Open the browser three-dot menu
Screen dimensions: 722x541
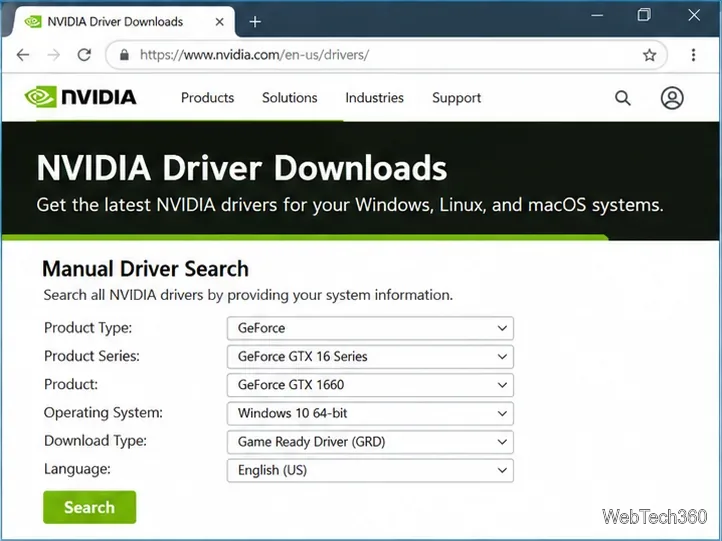(x=693, y=55)
